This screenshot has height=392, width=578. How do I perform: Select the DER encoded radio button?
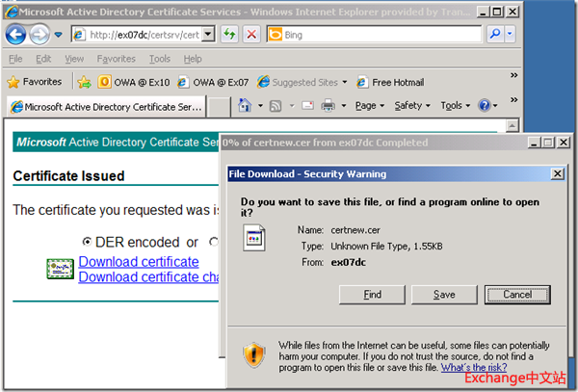tap(88, 242)
